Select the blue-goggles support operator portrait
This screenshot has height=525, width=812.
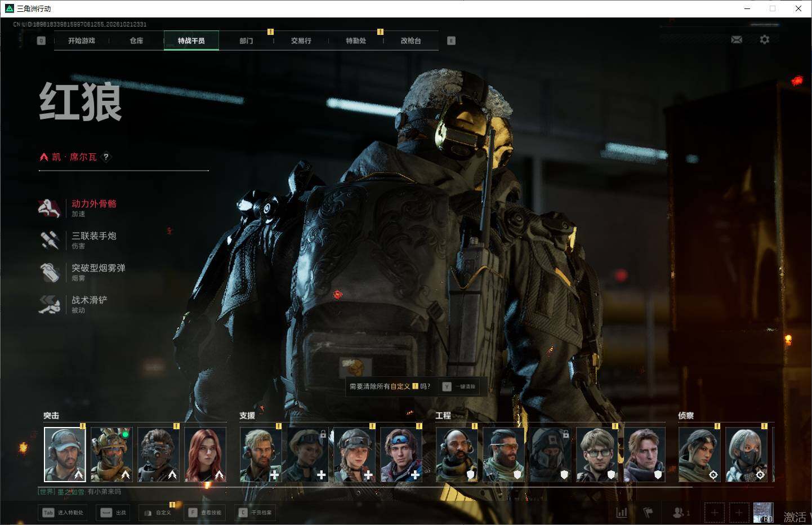click(401, 455)
